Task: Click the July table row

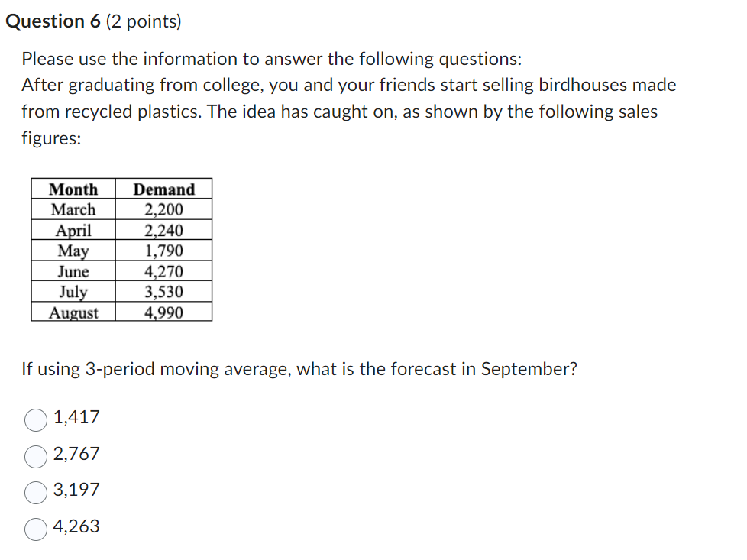Action: tap(73, 292)
